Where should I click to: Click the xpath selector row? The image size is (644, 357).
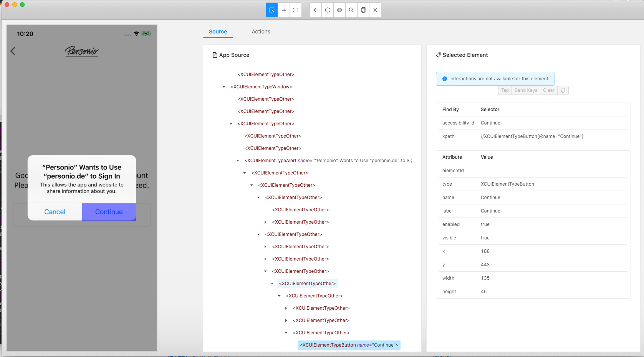click(533, 136)
